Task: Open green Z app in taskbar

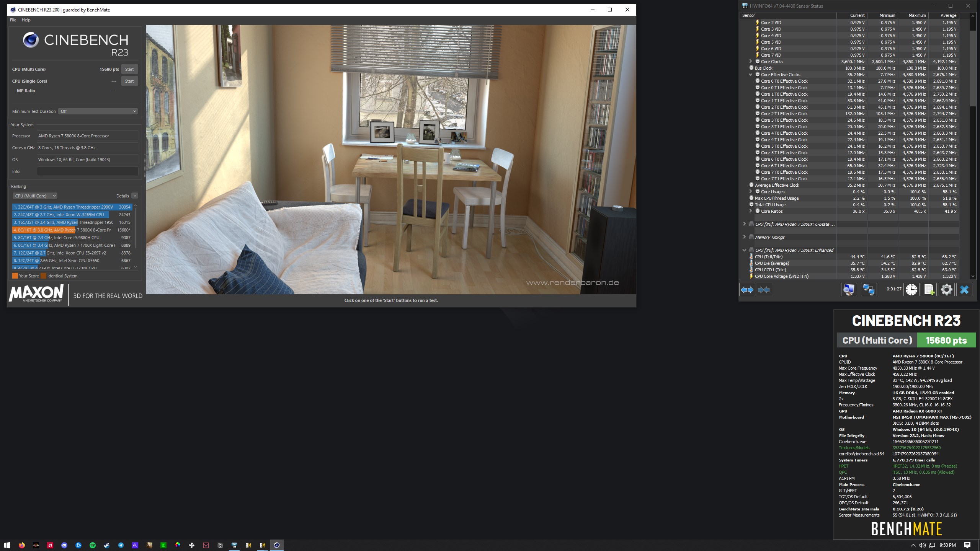Action: pos(163,545)
